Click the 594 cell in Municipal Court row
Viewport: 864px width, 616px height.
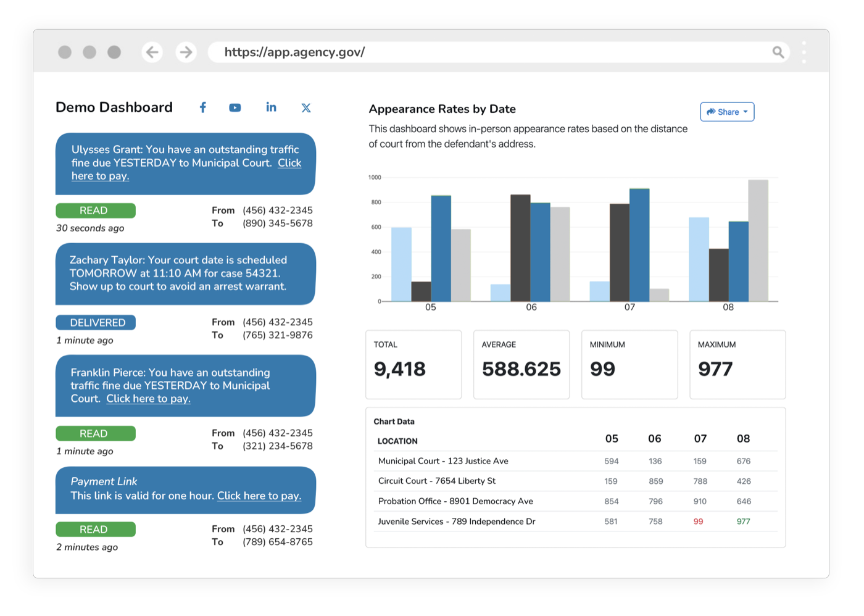pyautogui.click(x=612, y=461)
